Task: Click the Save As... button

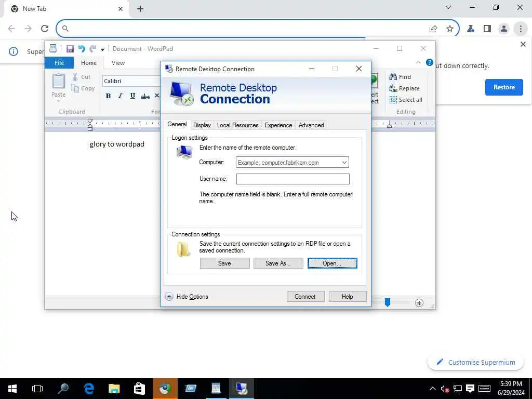Action: [278, 263]
